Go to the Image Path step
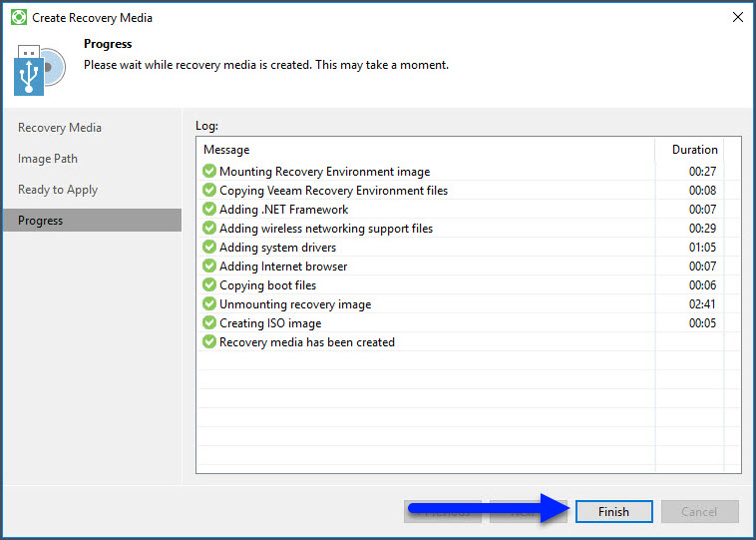The width and height of the screenshot is (756, 540). click(x=48, y=159)
